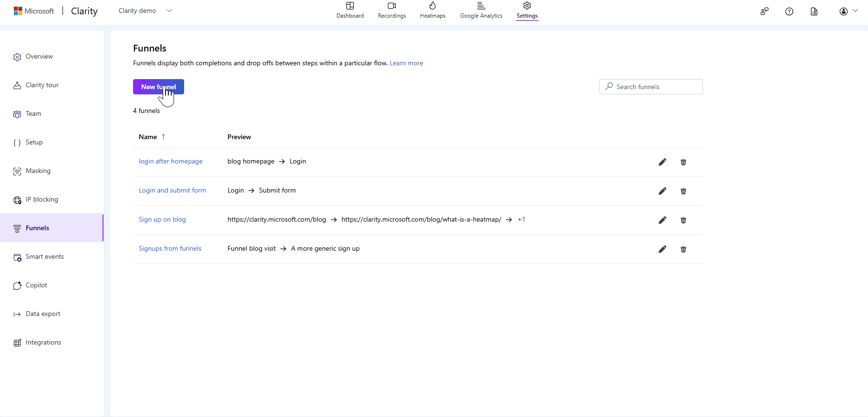
Task: Open the Dashboard tab
Action: (x=350, y=10)
